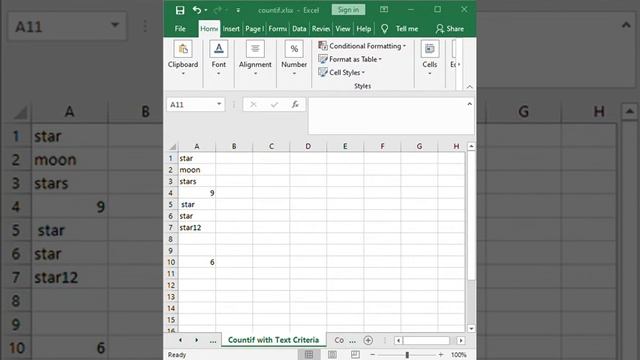Click vertical scrollbar up arrow

pyautogui.click(x=471, y=146)
